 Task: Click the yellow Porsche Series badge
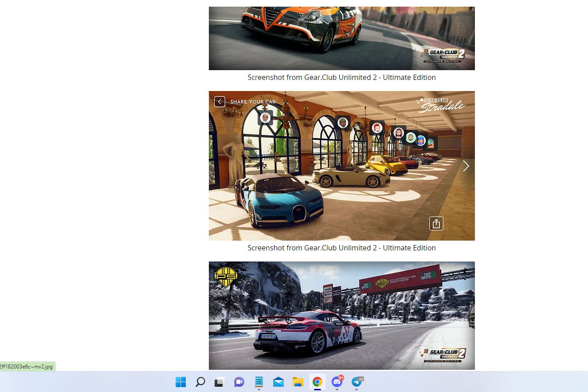pos(226,276)
